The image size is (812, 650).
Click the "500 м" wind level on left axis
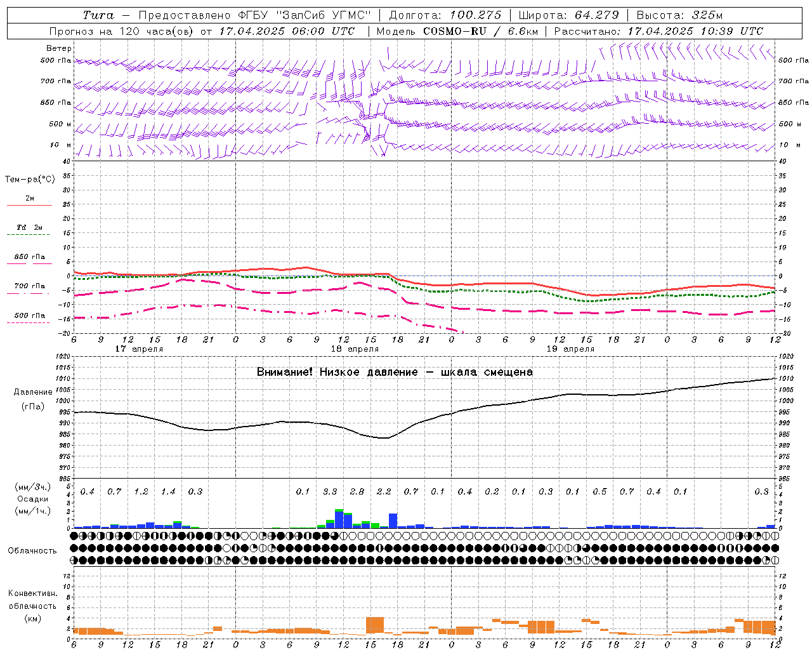coord(61,124)
